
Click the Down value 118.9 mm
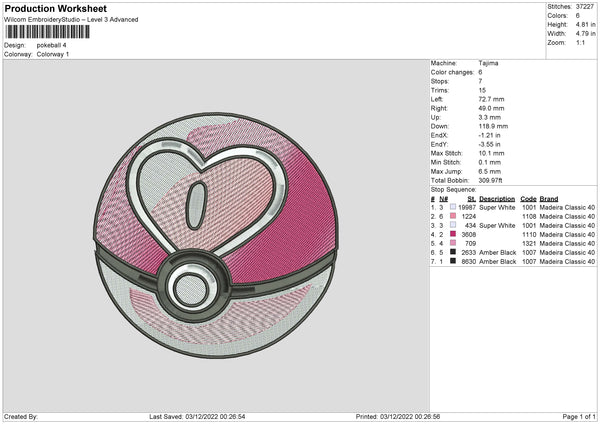(x=493, y=126)
